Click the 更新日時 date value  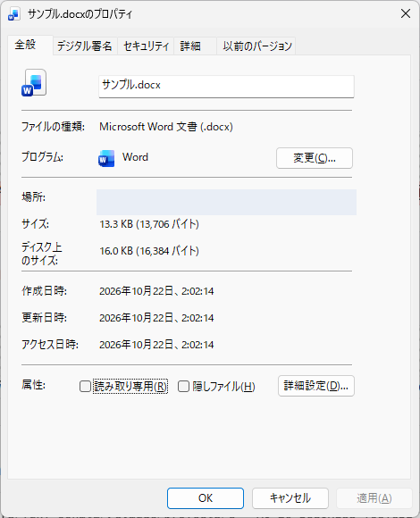pyautogui.click(x=156, y=318)
